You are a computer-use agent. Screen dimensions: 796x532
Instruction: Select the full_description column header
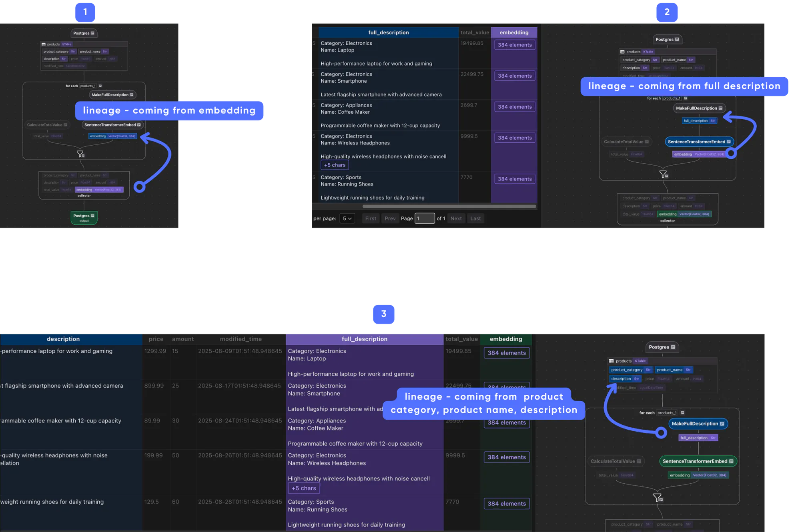pos(388,32)
